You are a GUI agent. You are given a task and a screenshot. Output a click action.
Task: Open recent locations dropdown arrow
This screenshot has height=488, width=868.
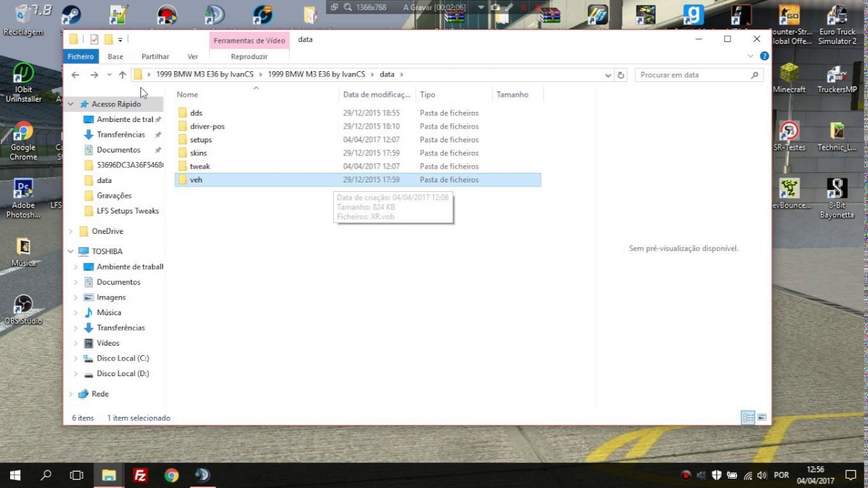pos(108,75)
